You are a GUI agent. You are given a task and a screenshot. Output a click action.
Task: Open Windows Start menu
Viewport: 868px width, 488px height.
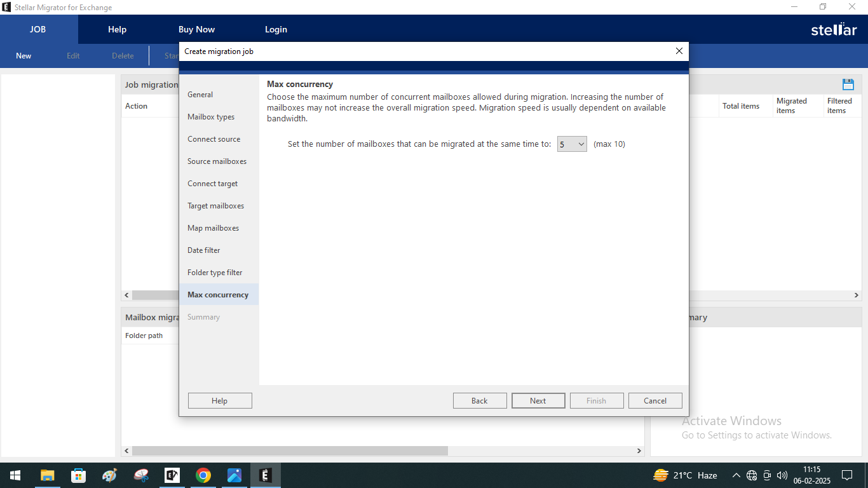point(15,475)
